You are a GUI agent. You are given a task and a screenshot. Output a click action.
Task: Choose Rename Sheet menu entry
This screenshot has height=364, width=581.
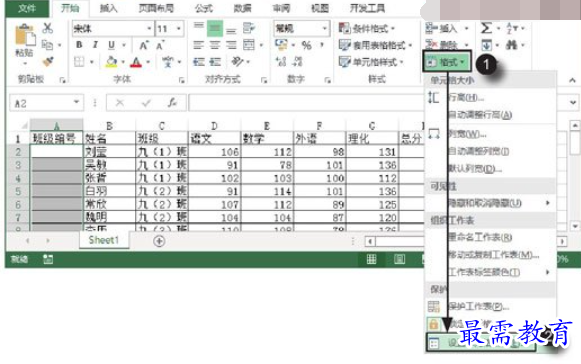coord(490,237)
